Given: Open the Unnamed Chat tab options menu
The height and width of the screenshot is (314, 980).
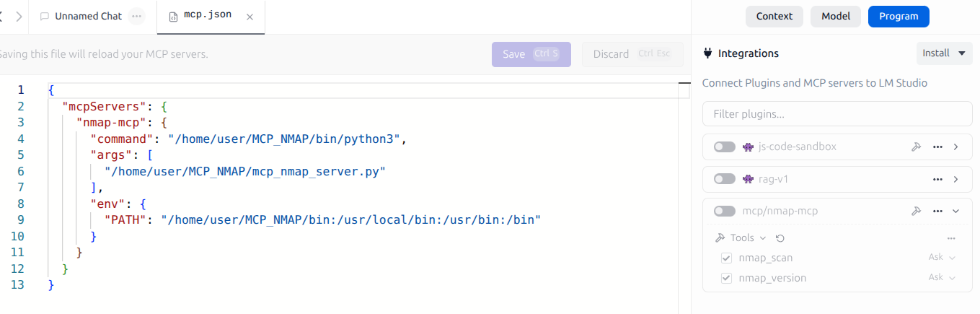Looking at the screenshot, I should [136, 16].
